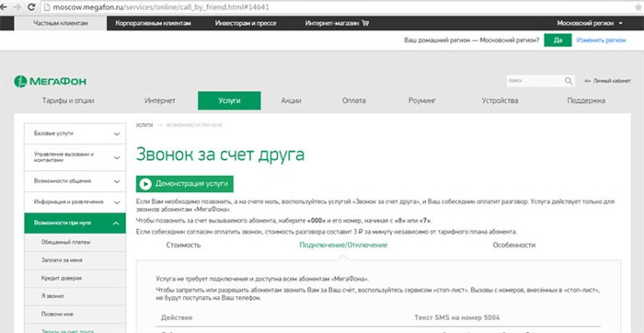Open the Интернет menu
This screenshot has width=644, height=333.
160,100
